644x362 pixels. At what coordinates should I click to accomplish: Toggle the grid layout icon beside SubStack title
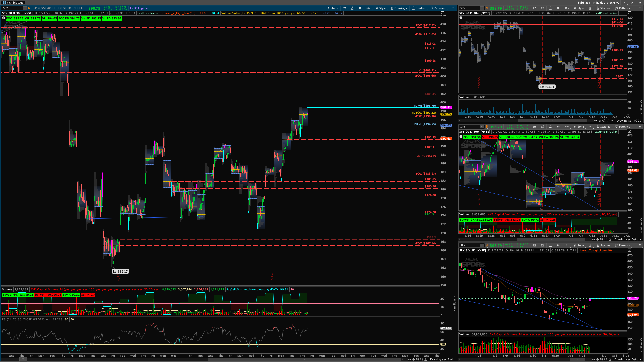click(x=624, y=3)
